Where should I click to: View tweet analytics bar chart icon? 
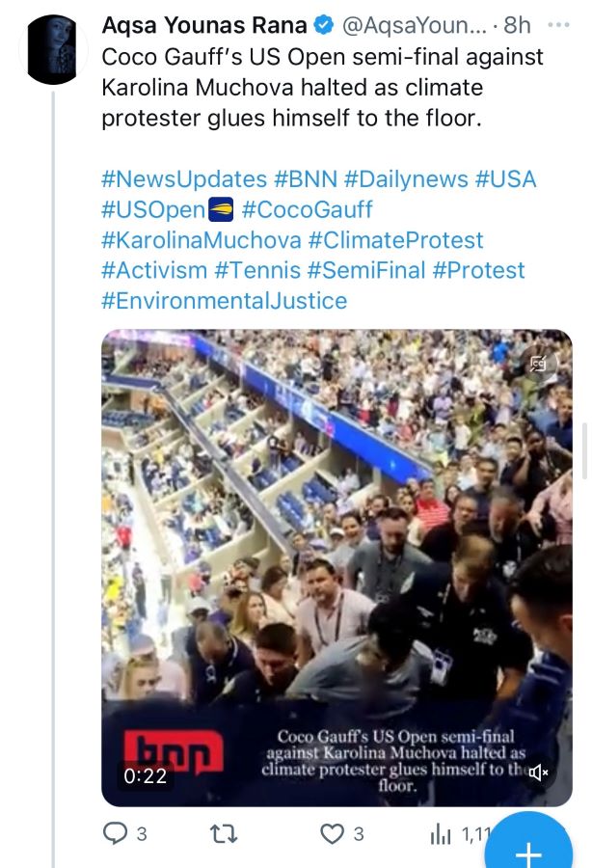pyautogui.click(x=441, y=833)
